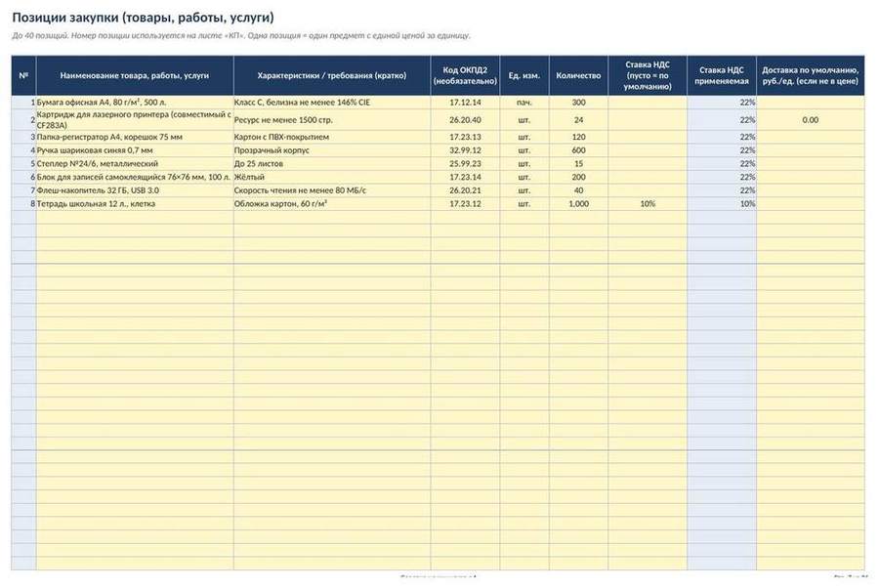Select the cell 'Картридж для лазерного принтера'
The height and width of the screenshot is (588, 879).
(x=135, y=120)
